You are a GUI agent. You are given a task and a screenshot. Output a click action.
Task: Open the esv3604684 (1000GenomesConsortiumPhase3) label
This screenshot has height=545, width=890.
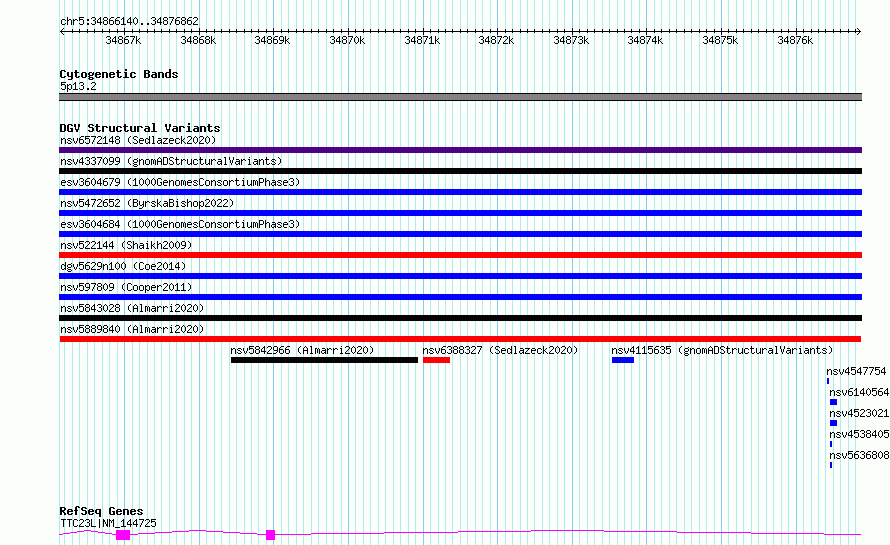tap(180, 224)
